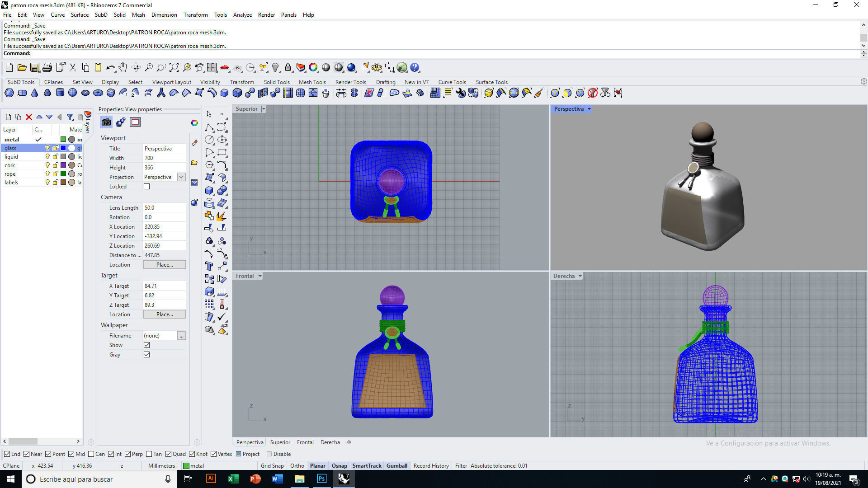The width and height of the screenshot is (868, 488).
Task: Select the Pan hand tool
Action: [x=123, y=68]
